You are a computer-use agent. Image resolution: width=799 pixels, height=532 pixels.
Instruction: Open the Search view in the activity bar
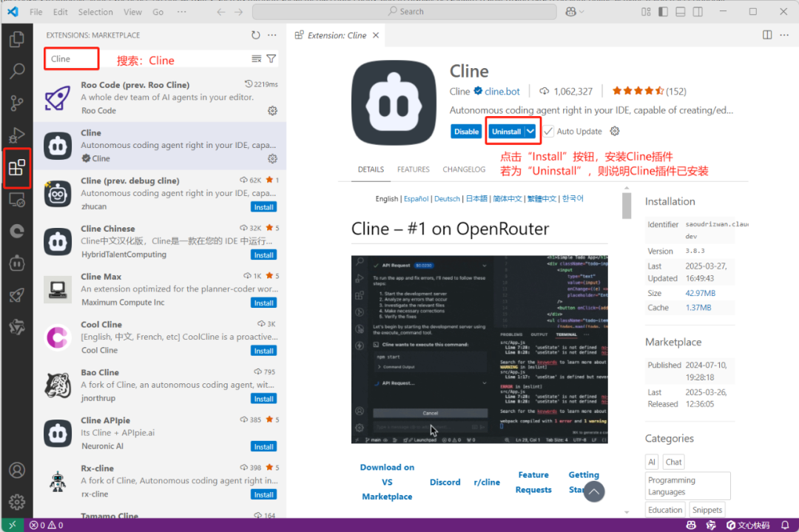[16, 71]
